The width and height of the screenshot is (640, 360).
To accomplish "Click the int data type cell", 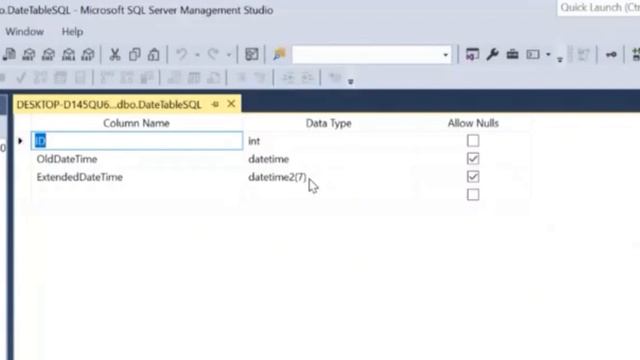I will pyautogui.click(x=329, y=141).
